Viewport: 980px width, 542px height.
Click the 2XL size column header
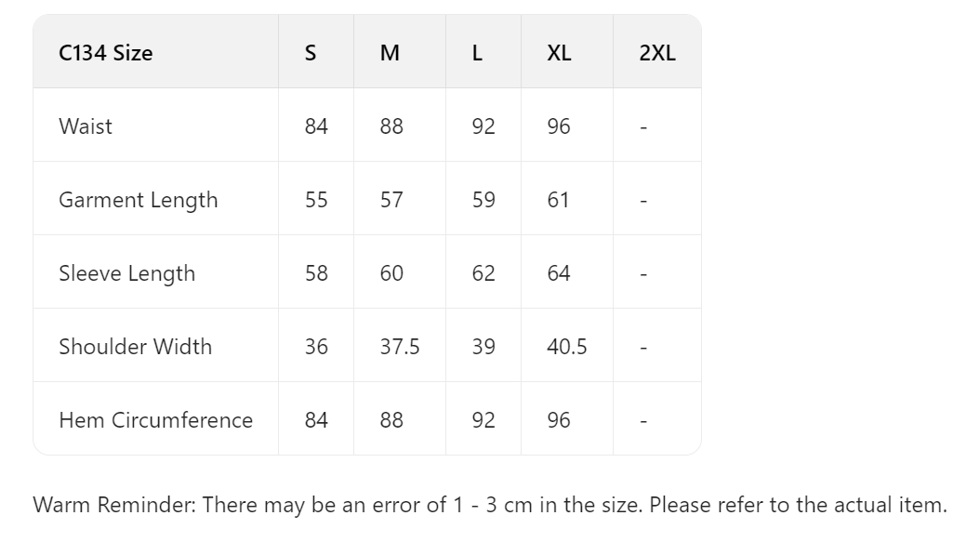[x=657, y=53]
